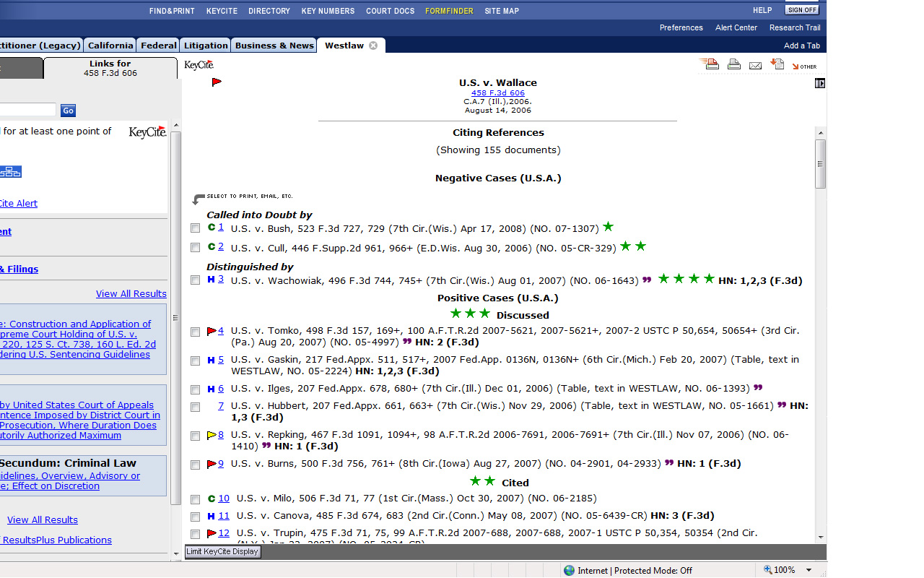Viewport: 924px width, 578px height.
Task: Click the green C icon for U.S. v. Cull
Action: click(212, 246)
